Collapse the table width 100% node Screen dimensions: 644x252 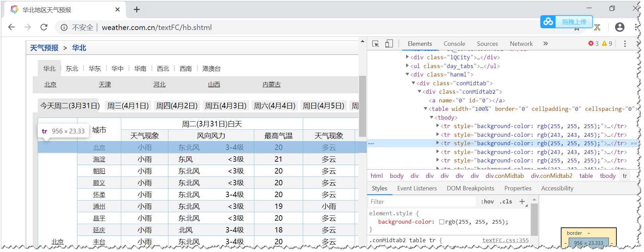(x=425, y=108)
